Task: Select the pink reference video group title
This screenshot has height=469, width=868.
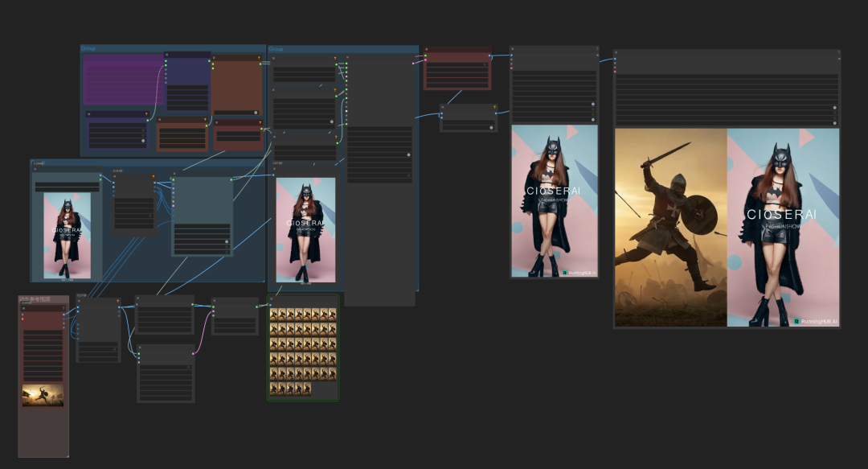Action: click(35, 298)
